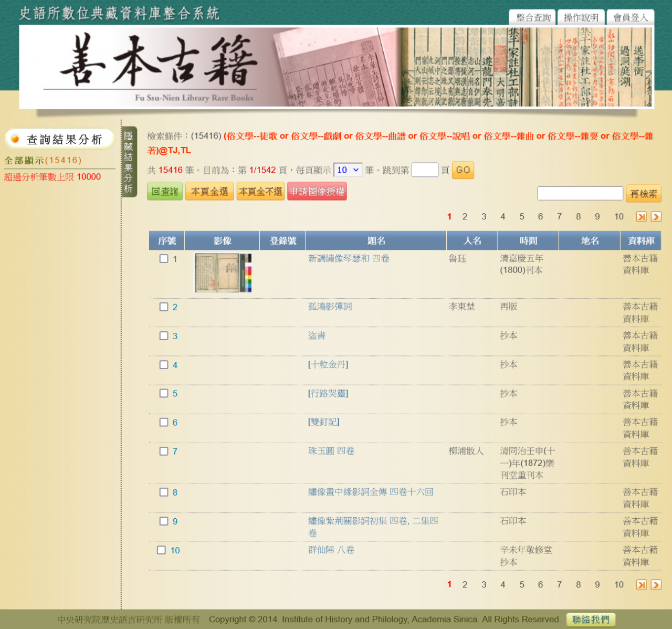Open the per-page results count dropdown
This screenshot has width=672, height=629.
tap(348, 170)
